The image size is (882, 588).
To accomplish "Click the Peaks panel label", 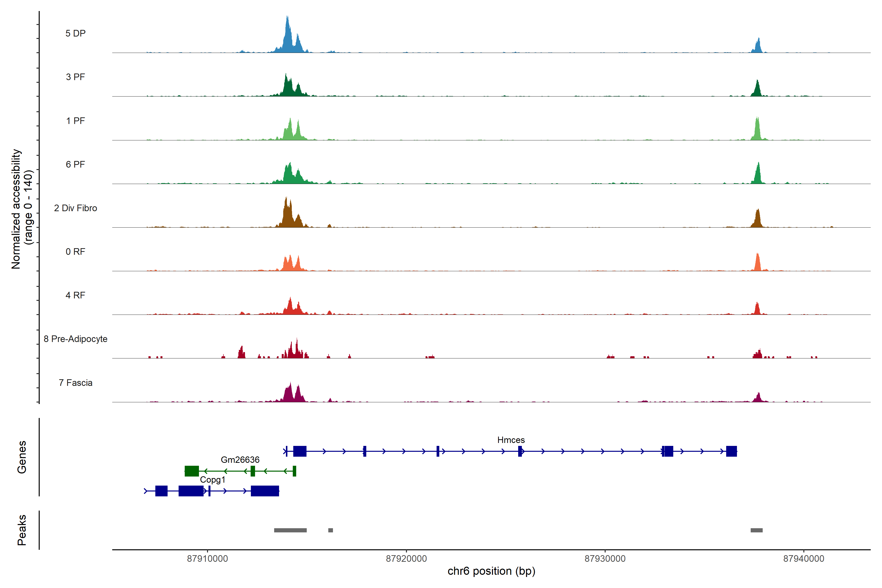I will (22, 530).
